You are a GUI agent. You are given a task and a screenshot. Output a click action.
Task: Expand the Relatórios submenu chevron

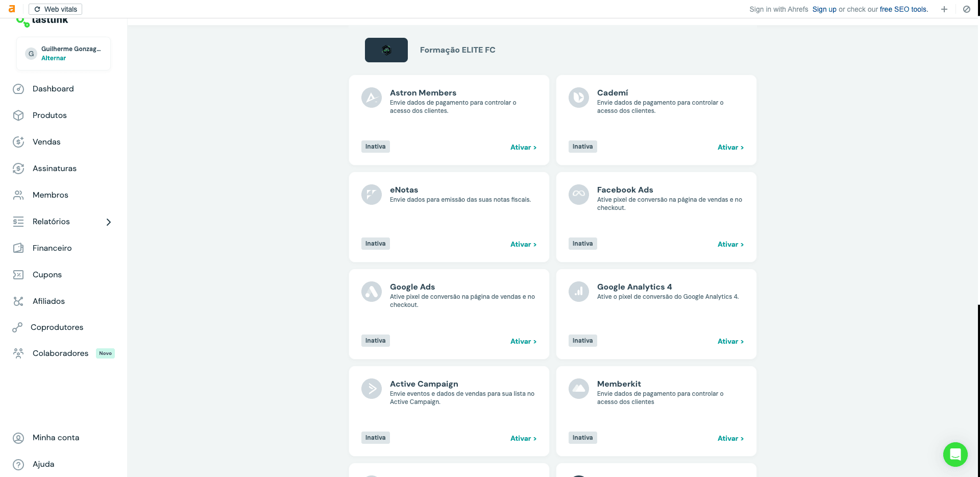pos(108,222)
